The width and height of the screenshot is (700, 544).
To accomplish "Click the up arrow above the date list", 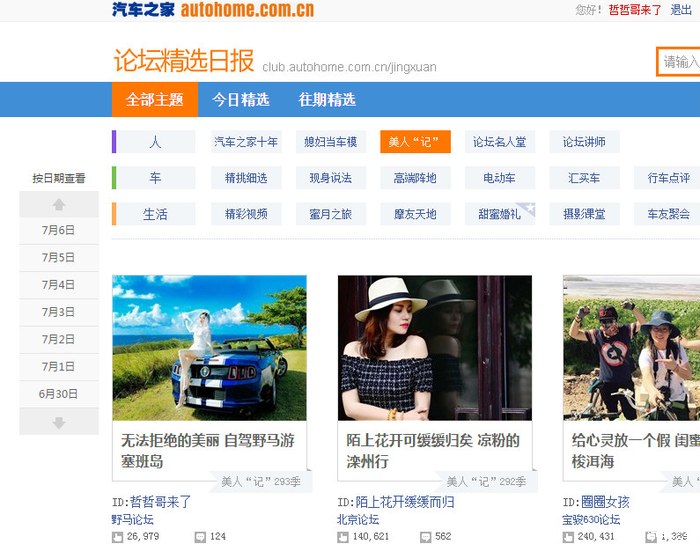I will coord(59,204).
